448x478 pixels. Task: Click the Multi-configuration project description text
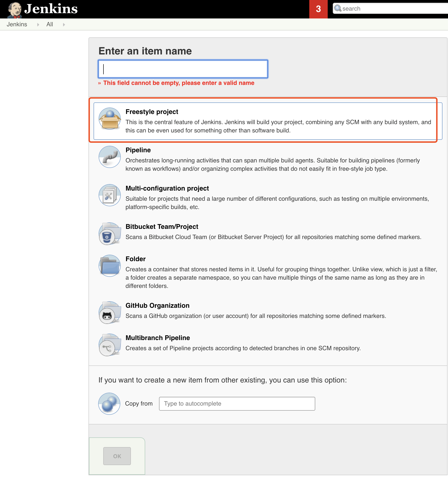(x=277, y=203)
